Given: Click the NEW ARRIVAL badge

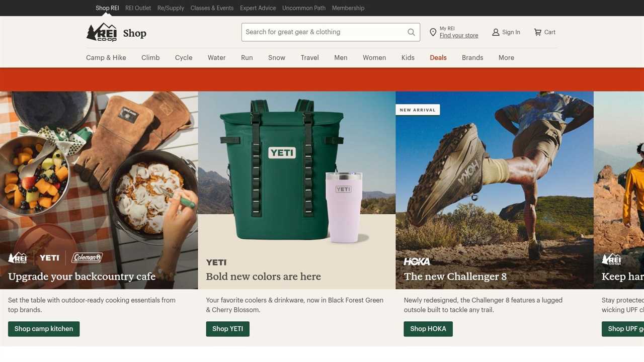Looking at the screenshot, I should 418,110.
